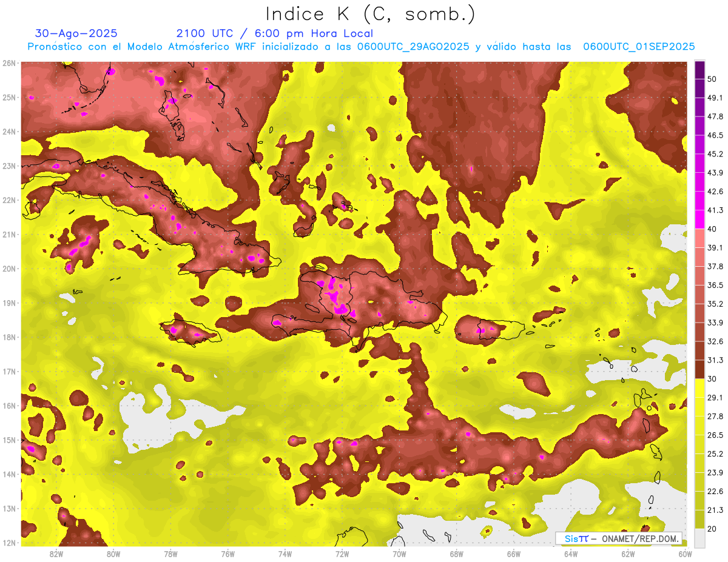This screenshot has width=728, height=562.
Task: Click the latitude label '19N'
Action: click(x=9, y=303)
